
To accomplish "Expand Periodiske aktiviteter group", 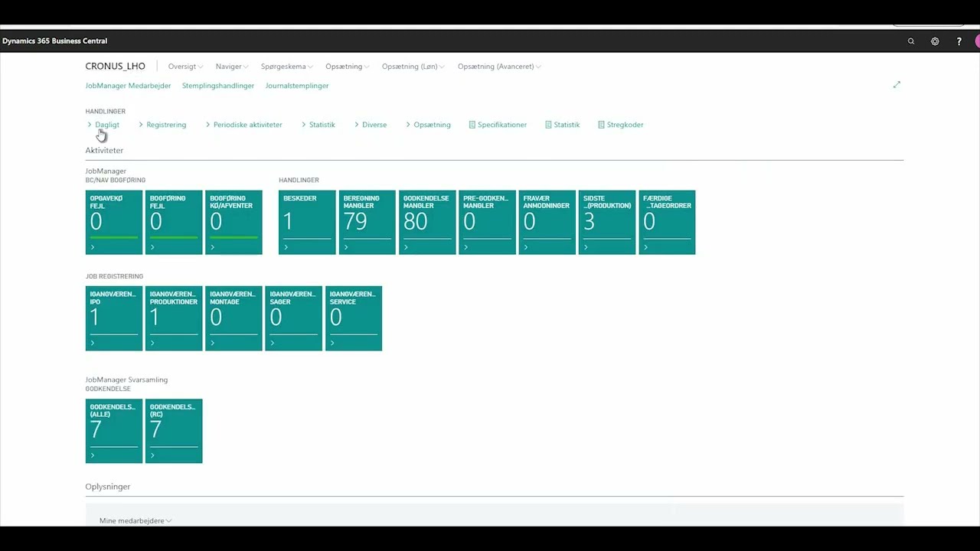I will click(x=243, y=125).
